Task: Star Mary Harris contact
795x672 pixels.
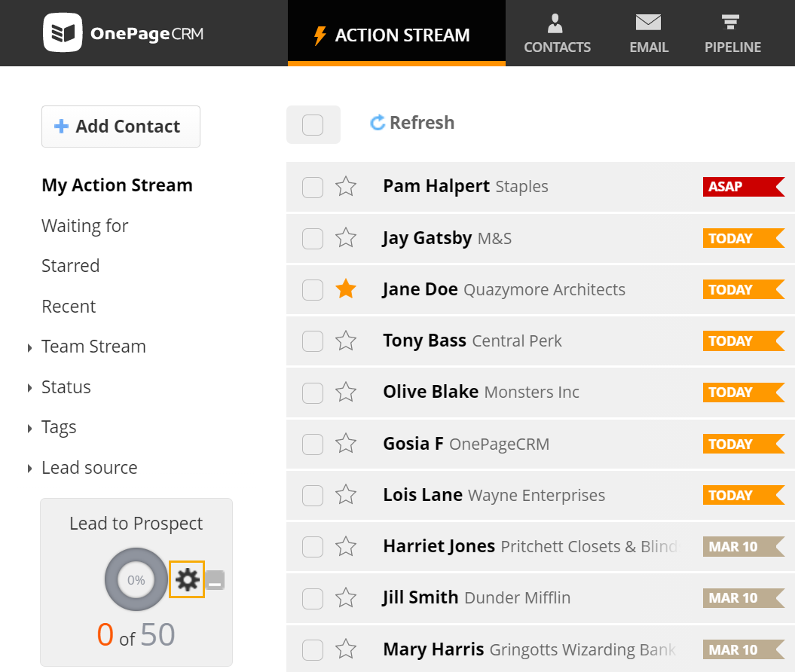Action: pos(346,649)
